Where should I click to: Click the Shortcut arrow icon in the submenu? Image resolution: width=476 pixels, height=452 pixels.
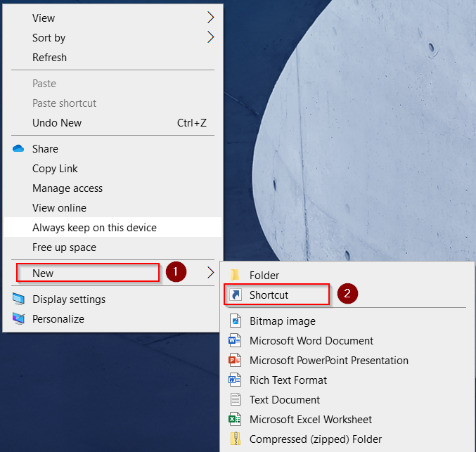click(x=236, y=295)
